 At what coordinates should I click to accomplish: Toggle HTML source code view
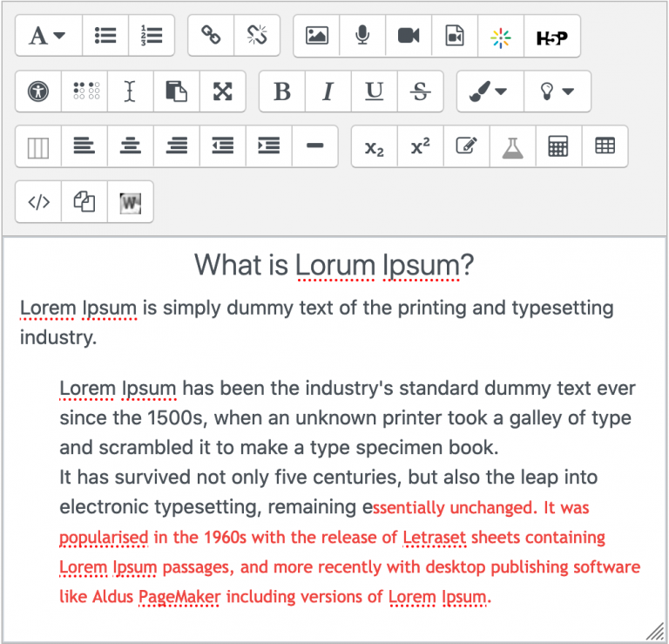click(x=38, y=202)
